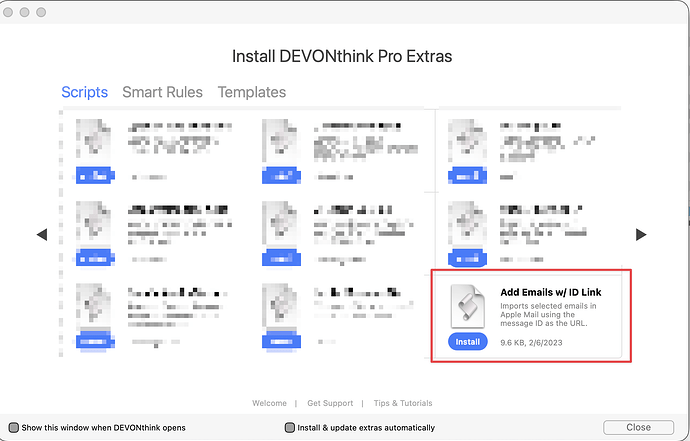This screenshot has height=441, width=690.
Task: Zoom the window using the title bar button
Action: pyautogui.click(x=47, y=13)
